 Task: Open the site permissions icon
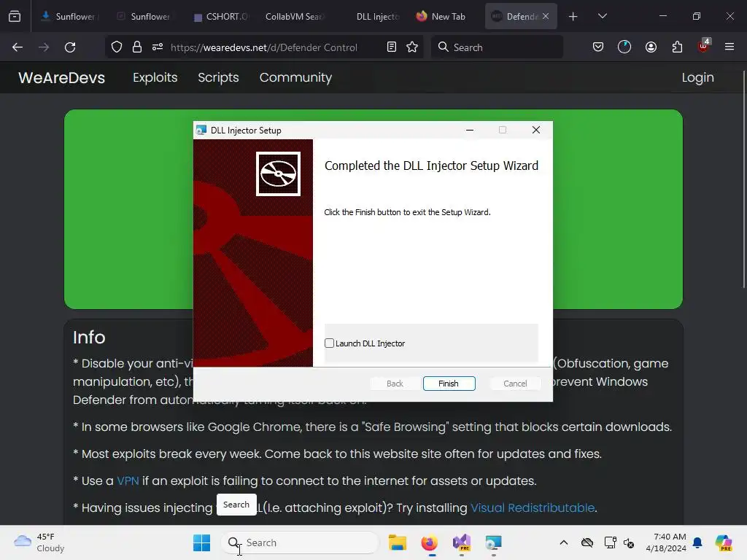tap(158, 47)
